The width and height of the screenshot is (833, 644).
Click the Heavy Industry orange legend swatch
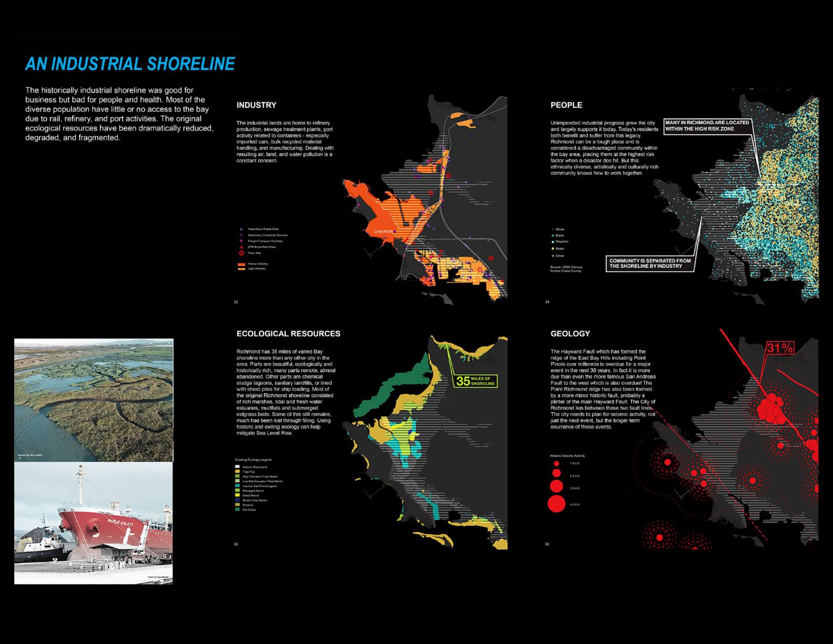[x=241, y=264]
